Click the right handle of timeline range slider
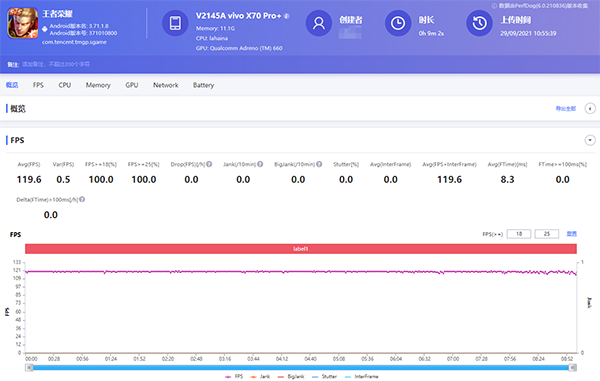Viewport: 600px width, 381px height. click(x=572, y=368)
